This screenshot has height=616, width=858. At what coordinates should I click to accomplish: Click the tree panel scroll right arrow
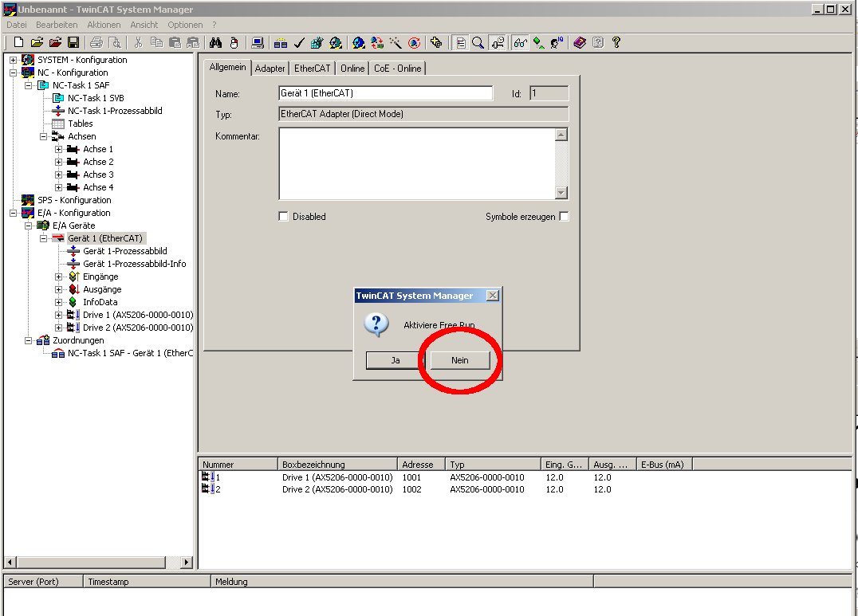187,562
